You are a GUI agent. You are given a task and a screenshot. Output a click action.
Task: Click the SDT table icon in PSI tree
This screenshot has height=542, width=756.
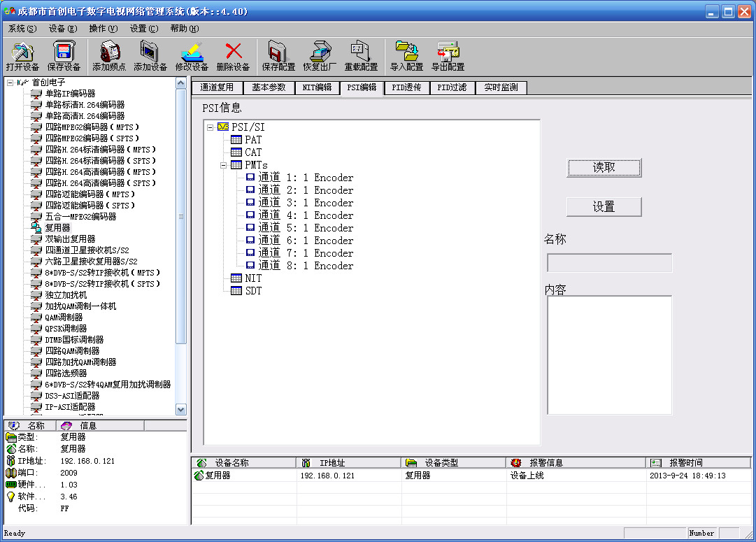(x=236, y=291)
